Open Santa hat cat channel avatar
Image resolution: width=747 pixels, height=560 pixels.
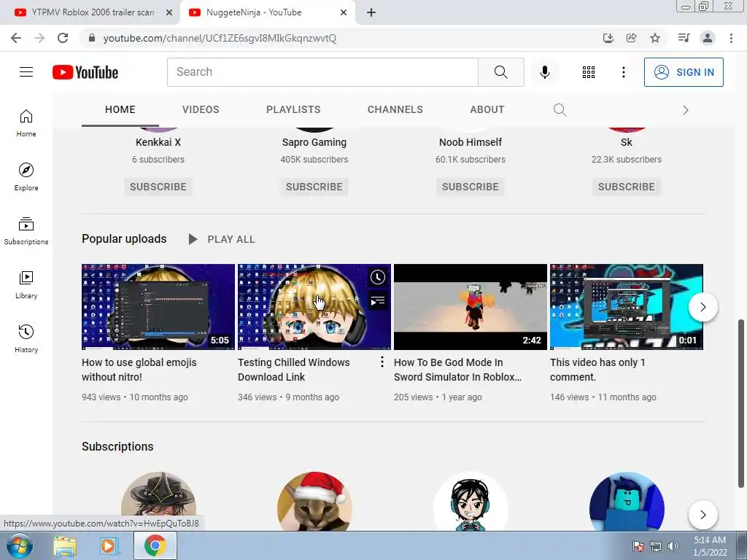314,501
